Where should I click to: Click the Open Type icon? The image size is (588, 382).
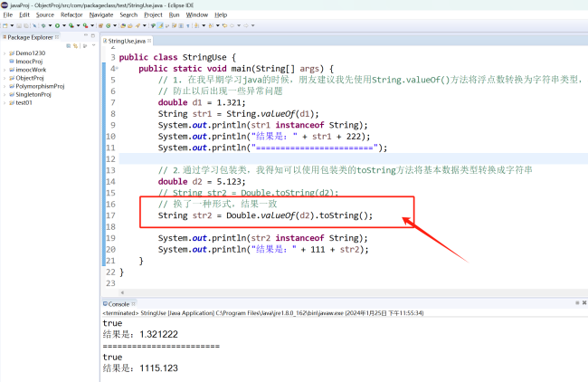click(x=123, y=25)
